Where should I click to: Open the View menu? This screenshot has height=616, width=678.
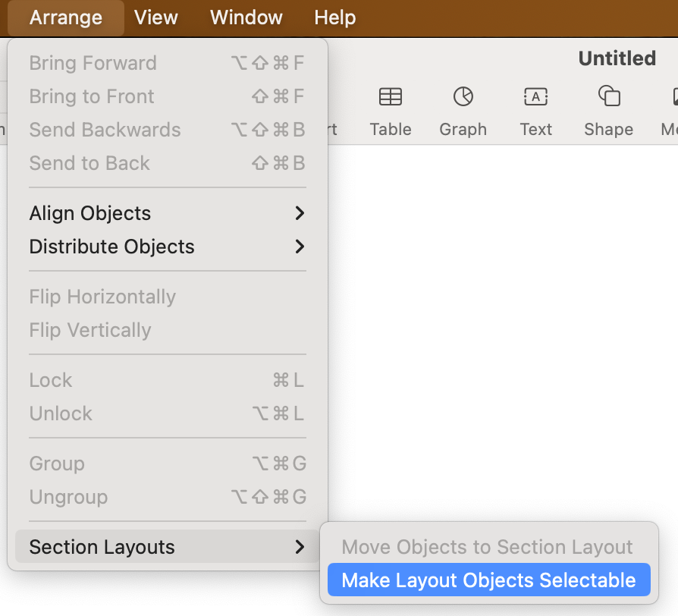156,17
